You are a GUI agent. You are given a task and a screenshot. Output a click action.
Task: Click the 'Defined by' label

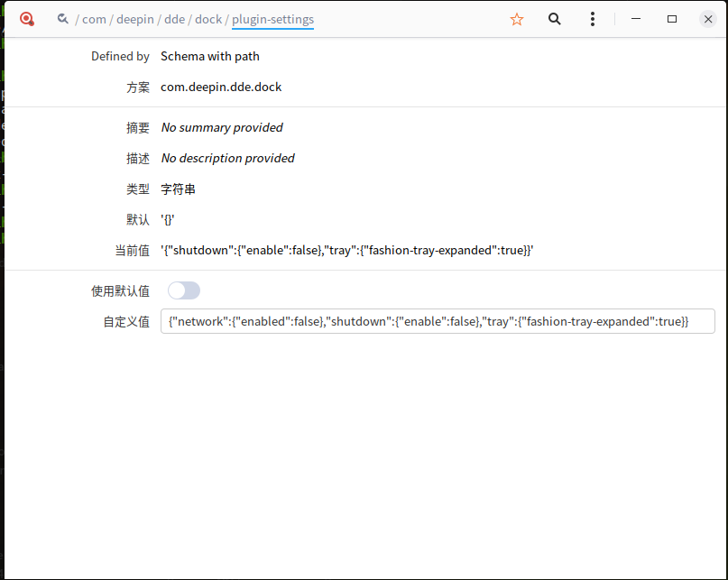[120, 56]
